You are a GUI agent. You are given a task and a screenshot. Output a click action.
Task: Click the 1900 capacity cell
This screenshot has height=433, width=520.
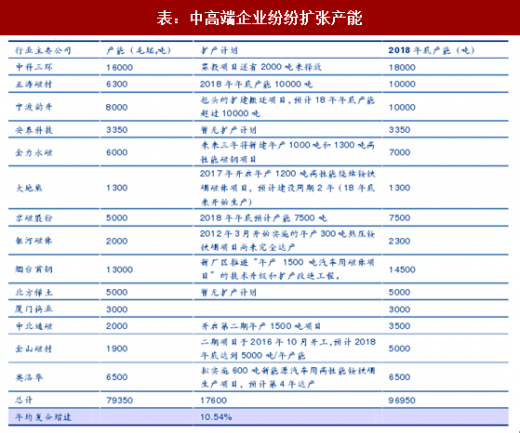[117, 349]
